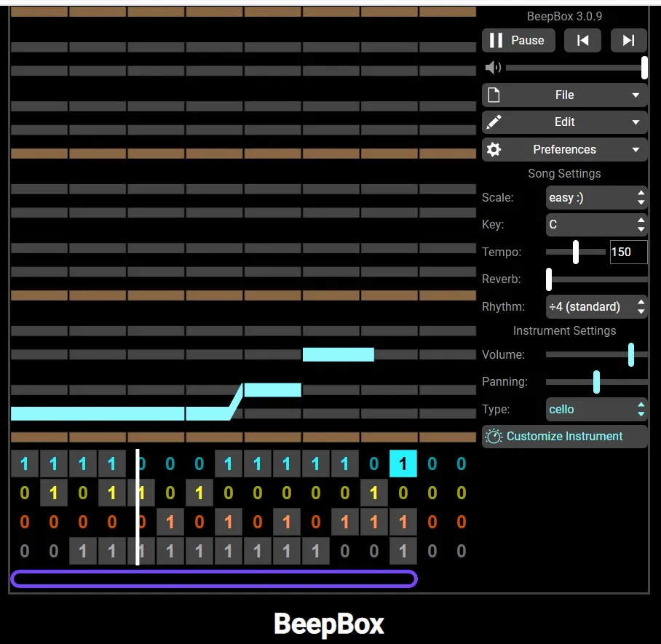Select bar 1 of the yellow channel
The height and width of the screenshot is (644, 661).
(25, 493)
